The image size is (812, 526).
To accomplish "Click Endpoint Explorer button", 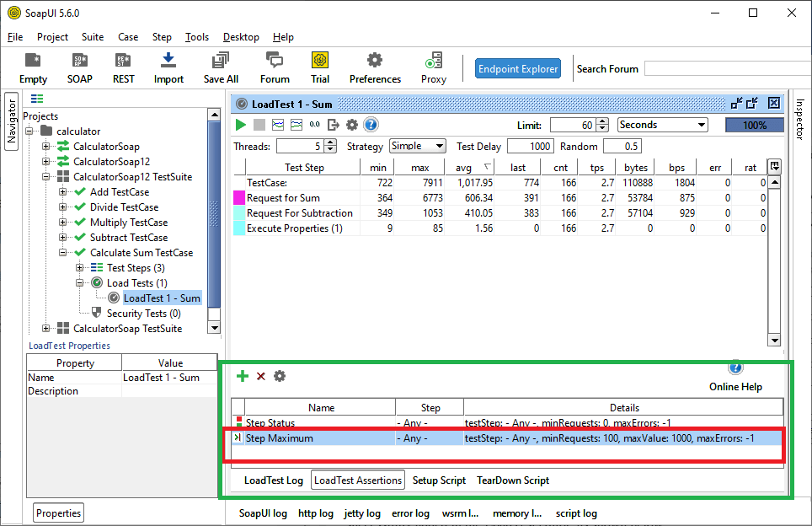I will pos(518,68).
